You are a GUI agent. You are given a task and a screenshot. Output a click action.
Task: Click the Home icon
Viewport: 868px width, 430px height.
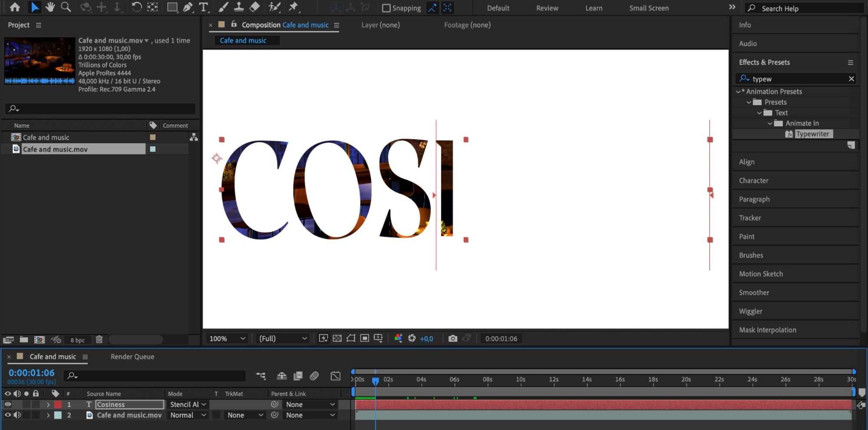pyautogui.click(x=15, y=7)
